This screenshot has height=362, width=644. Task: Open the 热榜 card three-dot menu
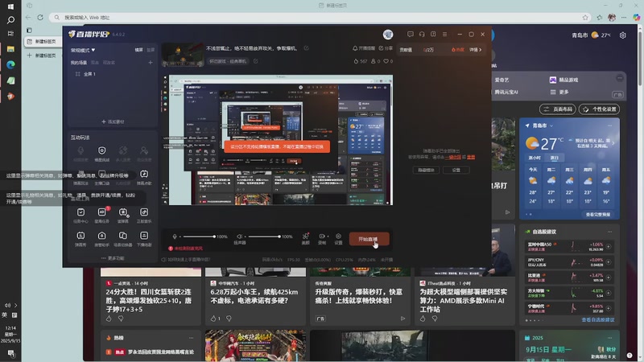(x=191, y=338)
